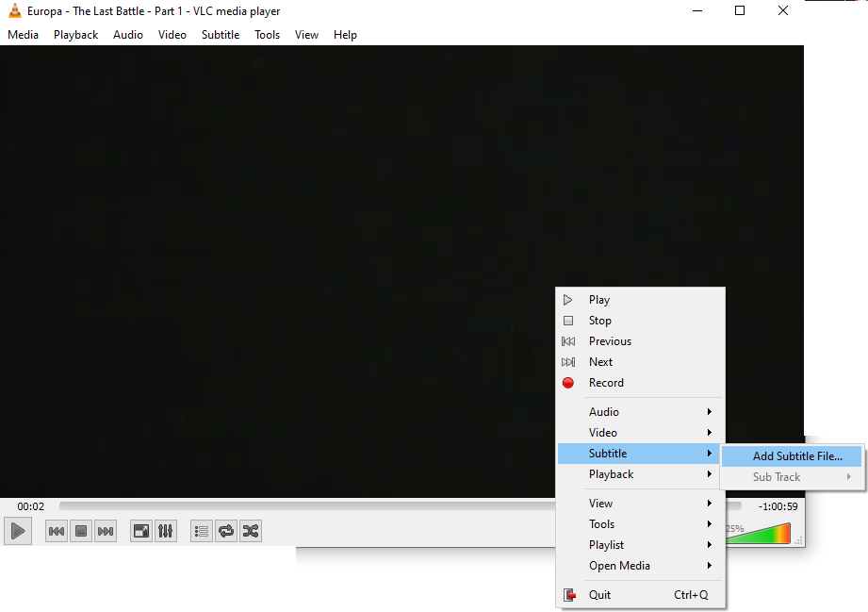Open extended settings equalizer icon
Image resolution: width=868 pixels, height=612 pixels.
coord(165,531)
